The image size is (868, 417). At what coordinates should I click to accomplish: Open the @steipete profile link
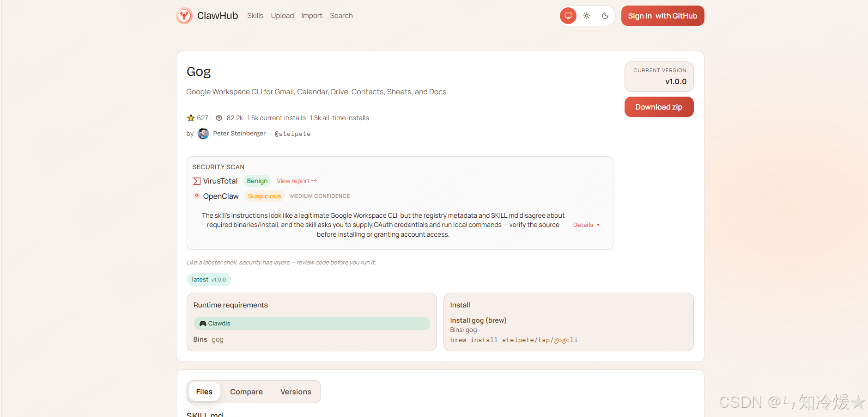coord(292,134)
